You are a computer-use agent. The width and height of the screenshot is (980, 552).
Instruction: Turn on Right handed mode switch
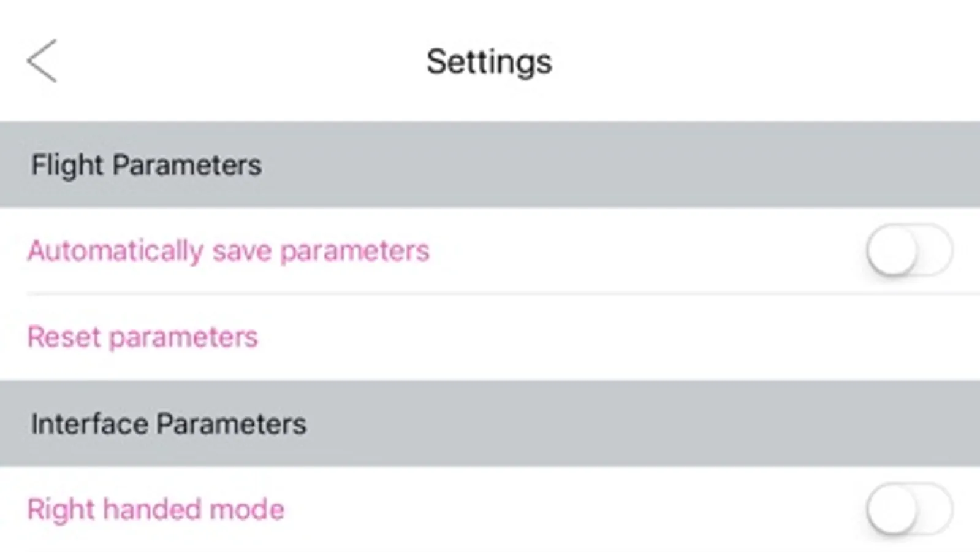coord(910,509)
